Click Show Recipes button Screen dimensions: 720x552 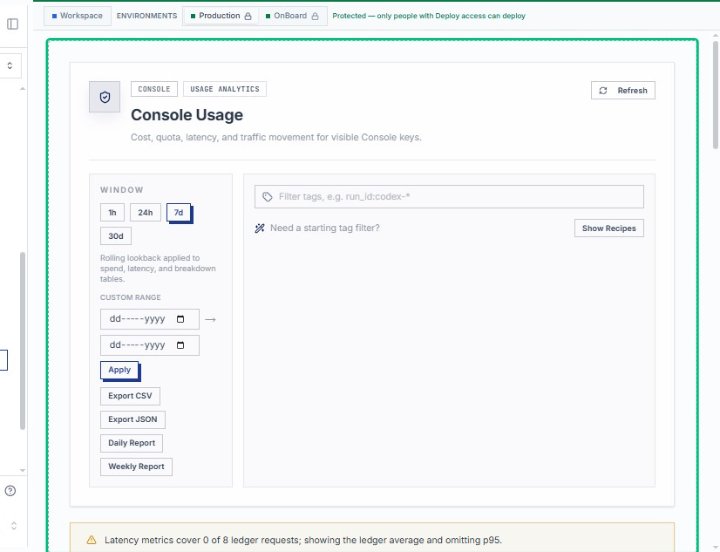click(x=609, y=228)
